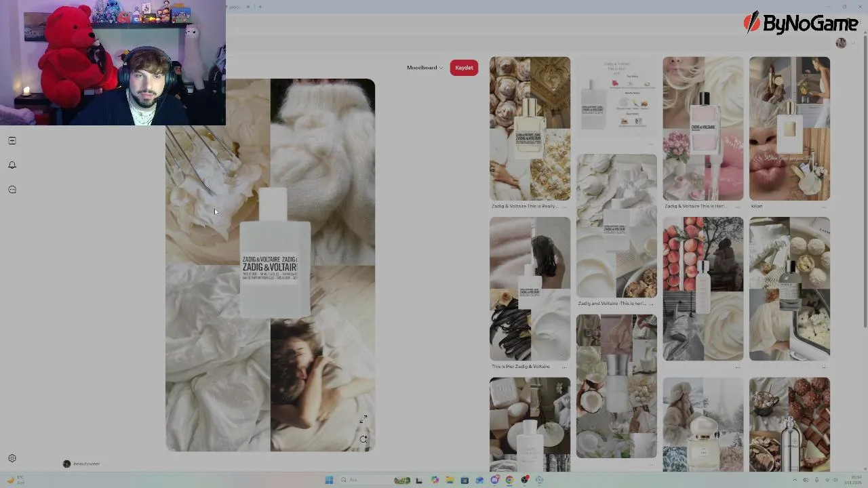Open the kilian lips and chocolate collage pin
This screenshot has width=868, height=488.
point(789,128)
